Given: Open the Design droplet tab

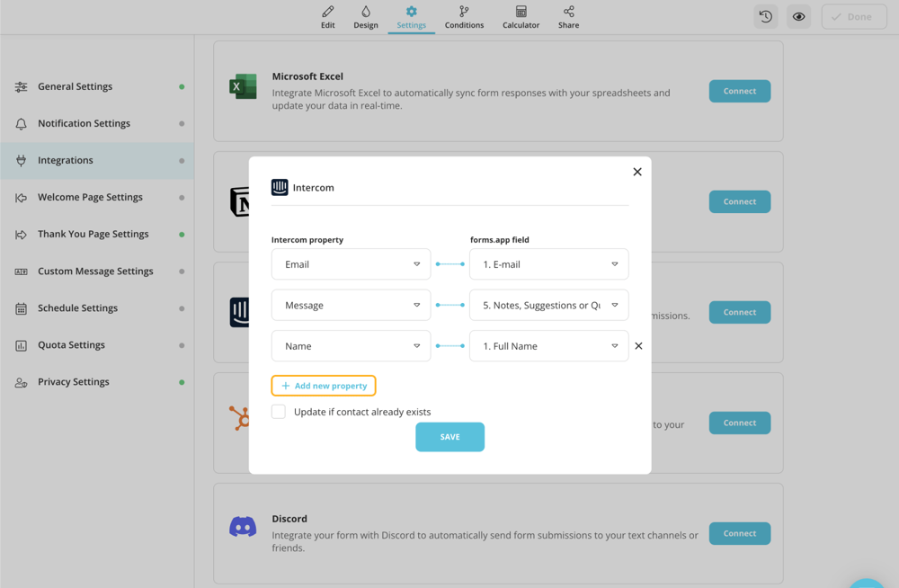Looking at the screenshot, I should (366, 17).
